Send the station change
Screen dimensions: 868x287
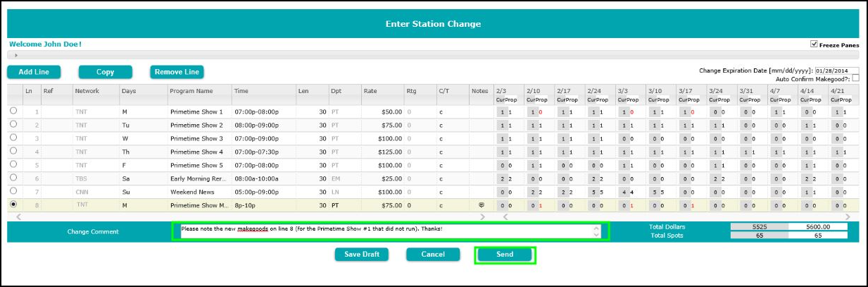[505, 255]
